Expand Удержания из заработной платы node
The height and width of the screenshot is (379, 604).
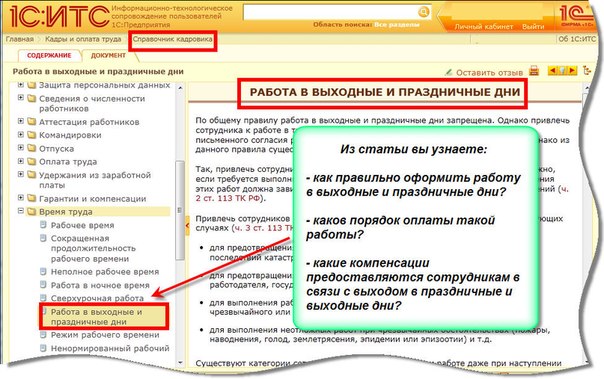[21, 175]
